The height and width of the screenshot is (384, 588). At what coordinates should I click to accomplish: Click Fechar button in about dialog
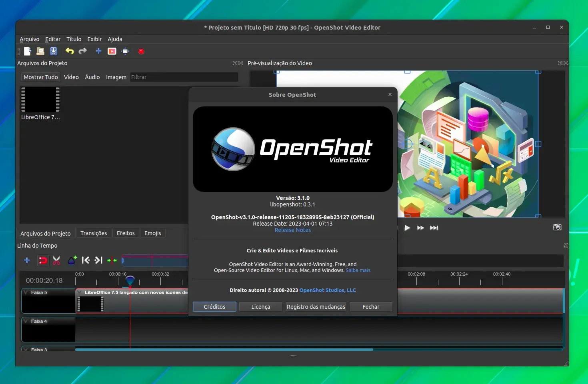point(371,307)
